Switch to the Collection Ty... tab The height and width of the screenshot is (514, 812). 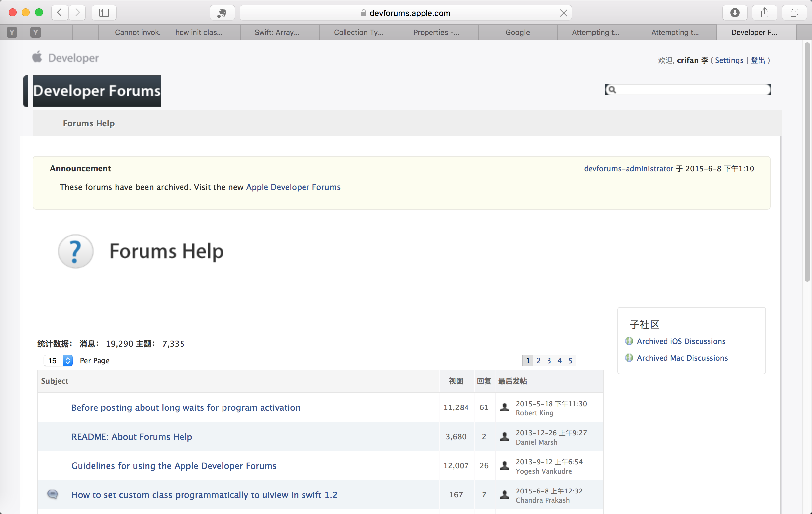coord(358,32)
